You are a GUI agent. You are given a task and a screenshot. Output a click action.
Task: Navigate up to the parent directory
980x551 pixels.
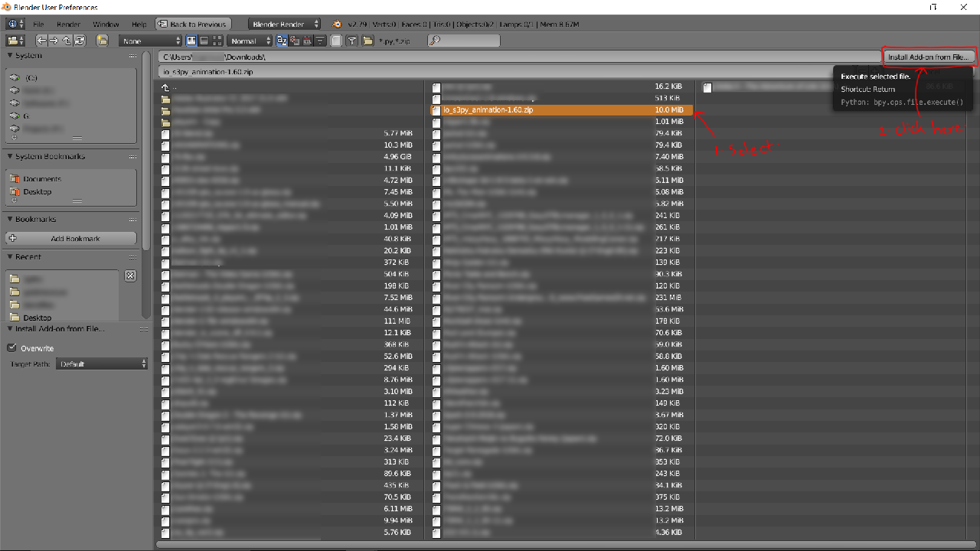point(67,41)
